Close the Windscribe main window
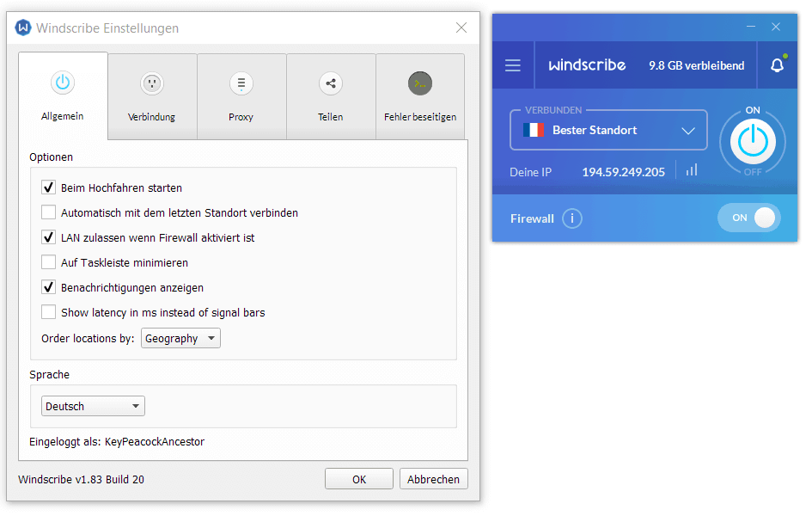The image size is (812, 516). click(776, 27)
